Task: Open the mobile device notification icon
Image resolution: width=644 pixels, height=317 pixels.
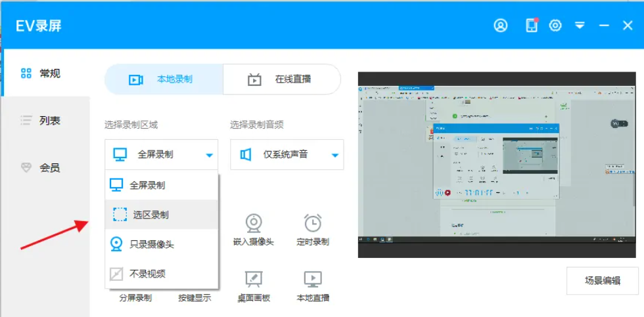Action: click(x=532, y=25)
